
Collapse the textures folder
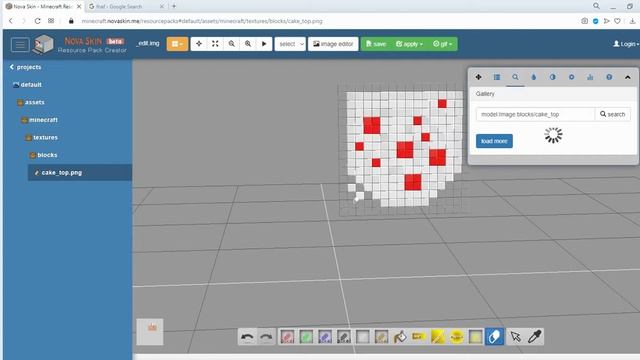point(41,137)
